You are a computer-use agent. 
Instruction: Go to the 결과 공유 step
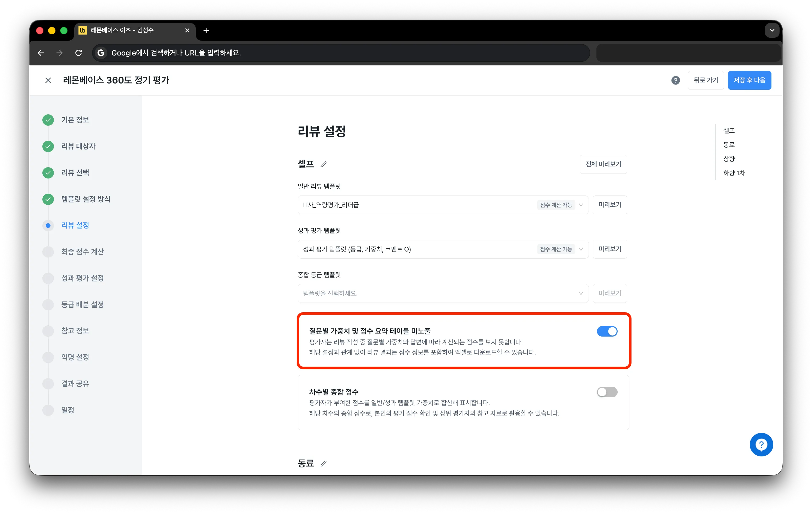[x=75, y=383]
